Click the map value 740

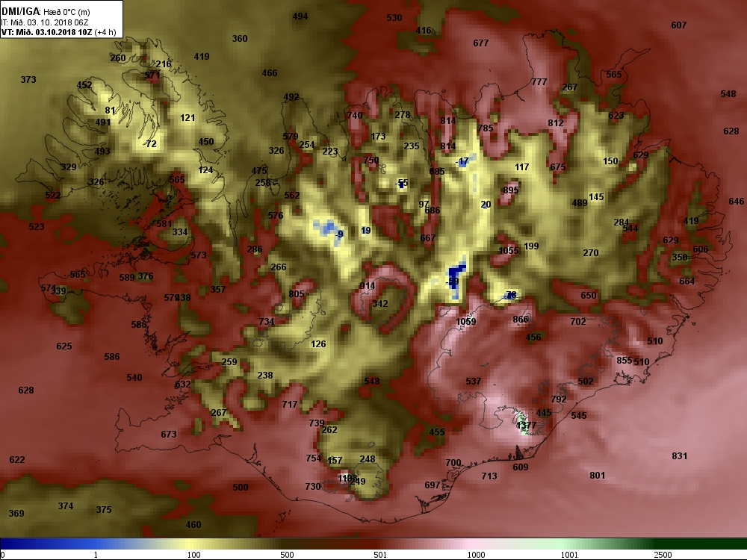354,115
